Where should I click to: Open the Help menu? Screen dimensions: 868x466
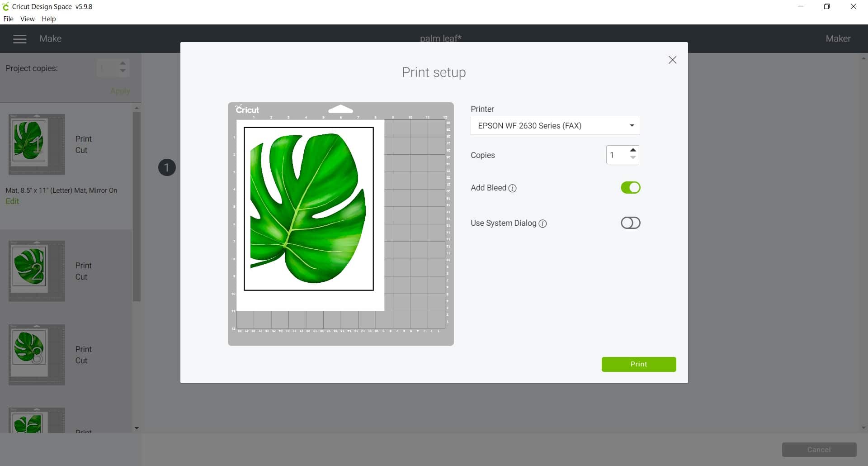[49, 19]
